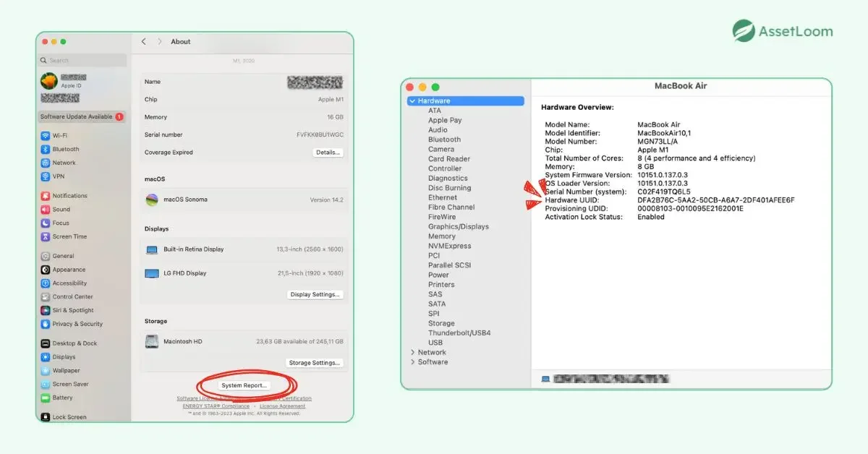Select Card Reader in Hardware tree
The height and width of the screenshot is (454, 868).
[449, 159]
